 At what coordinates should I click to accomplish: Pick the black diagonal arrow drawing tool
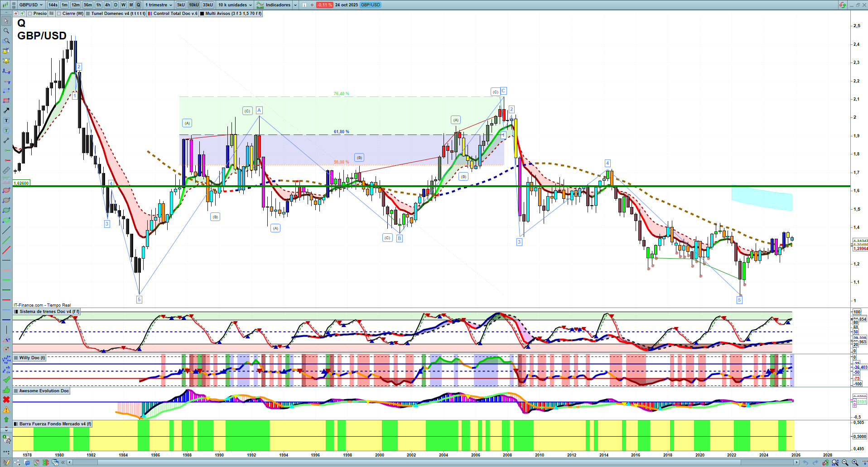click(6, 111)
